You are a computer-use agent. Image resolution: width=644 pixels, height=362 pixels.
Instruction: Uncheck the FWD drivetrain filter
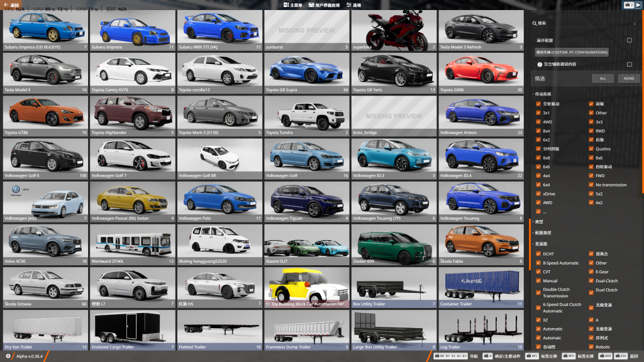pos(591,176)
